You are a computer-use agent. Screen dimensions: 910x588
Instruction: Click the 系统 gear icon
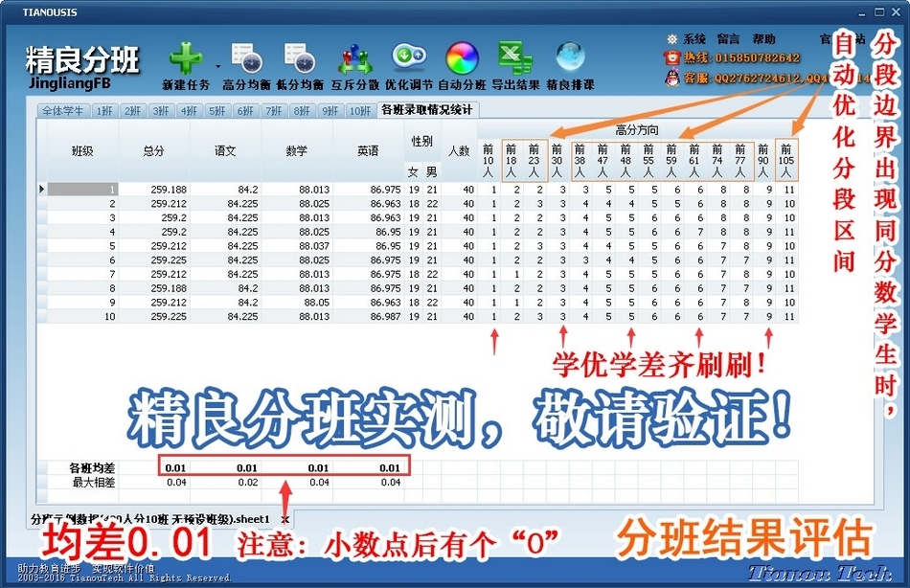click(x=671, y=39)
